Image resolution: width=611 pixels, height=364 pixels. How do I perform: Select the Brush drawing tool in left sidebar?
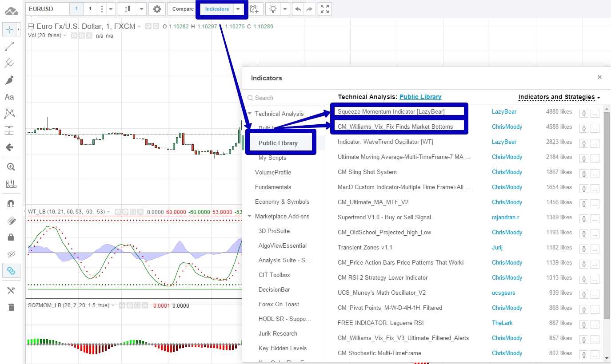tap(9, 80)
